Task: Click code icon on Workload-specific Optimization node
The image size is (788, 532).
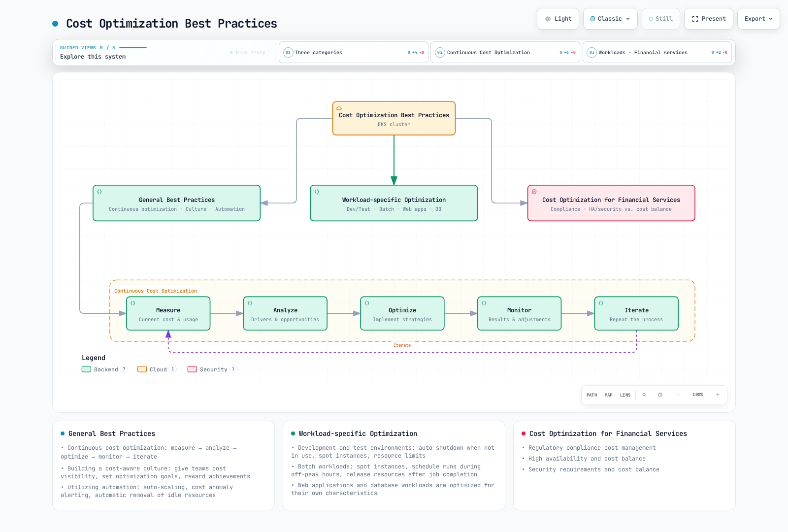Action: click(317, 192)
